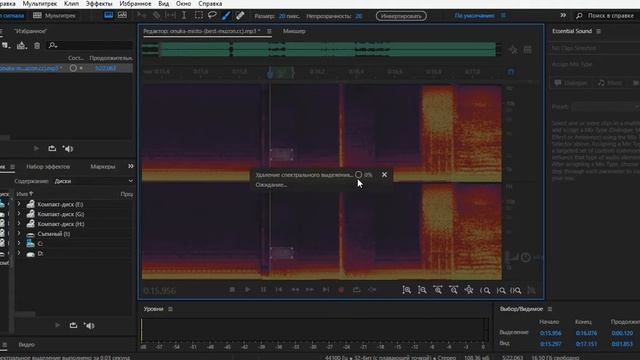Click the Инвертировать button
The width and height of the screenshot is (640, 360).
pyautogui.click(x=401, y=16)
